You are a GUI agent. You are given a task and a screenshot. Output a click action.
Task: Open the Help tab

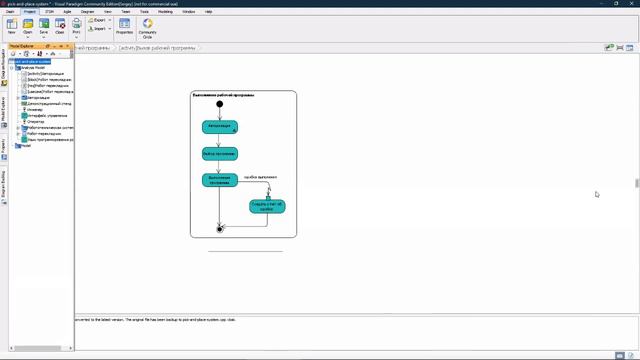pyautogui.click(x=209, y=12)
